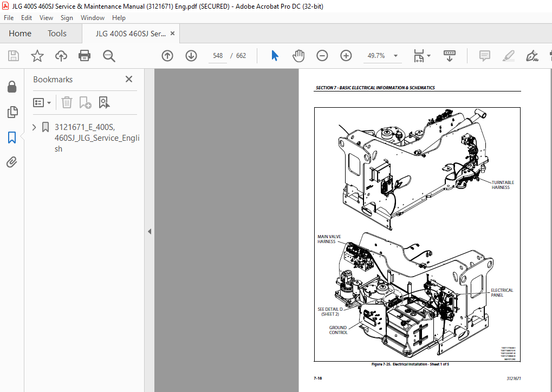Viewport: 552px width, 392px height.
Task: Click the fit page width icon
Action: (419, 56)
